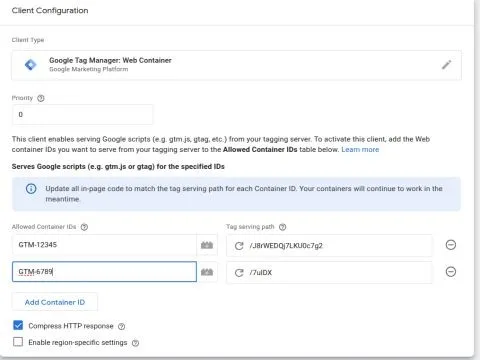
Task: Open the Priority help question mark
Action: click(x=41, y=98)
